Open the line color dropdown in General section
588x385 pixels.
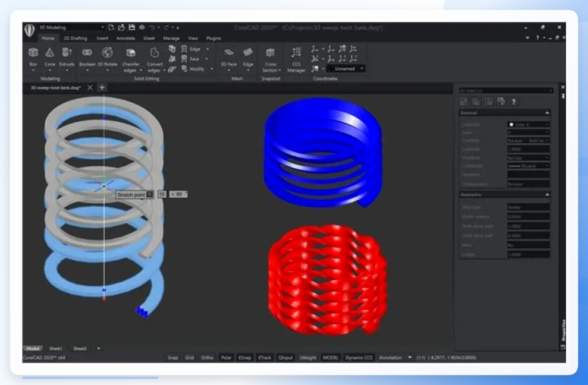(529, 124)
